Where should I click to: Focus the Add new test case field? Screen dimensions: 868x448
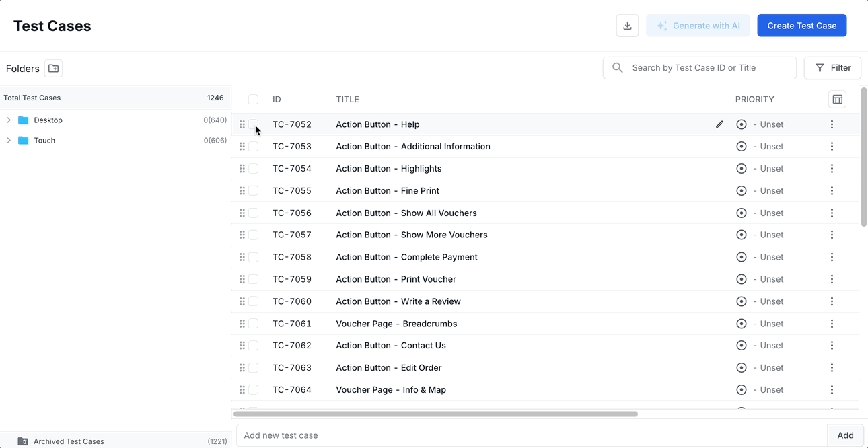pyautogui.click(x=531, y=435)
